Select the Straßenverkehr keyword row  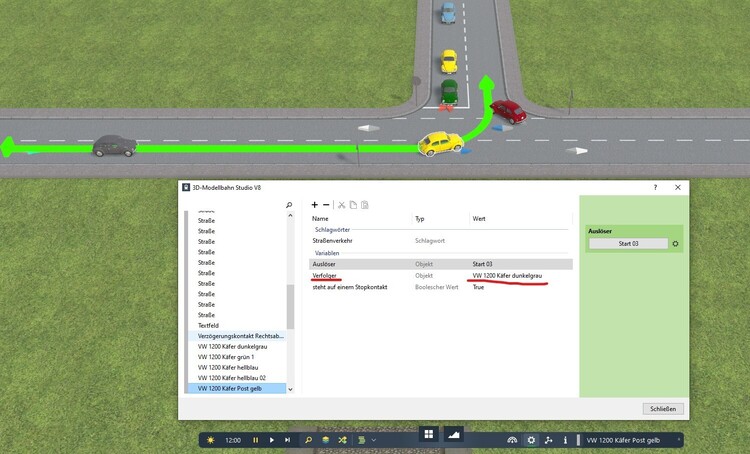(332, 241)
